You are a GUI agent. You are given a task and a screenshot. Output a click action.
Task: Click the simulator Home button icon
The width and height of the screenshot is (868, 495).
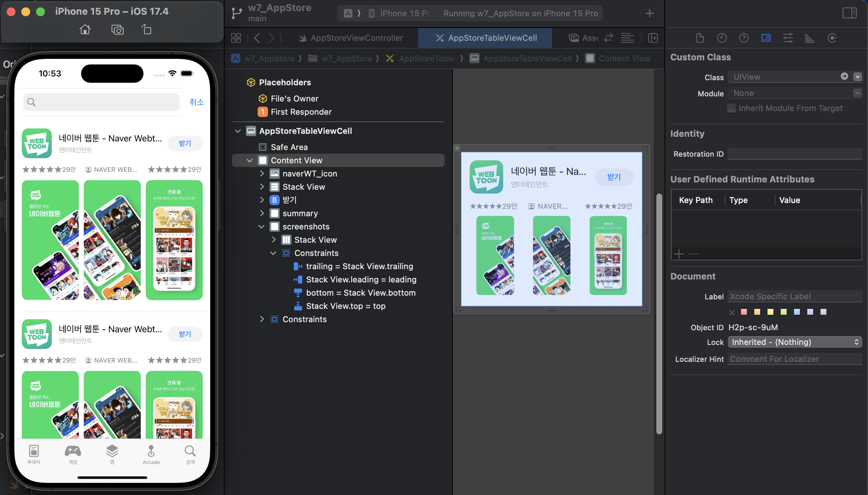(85, 29)
